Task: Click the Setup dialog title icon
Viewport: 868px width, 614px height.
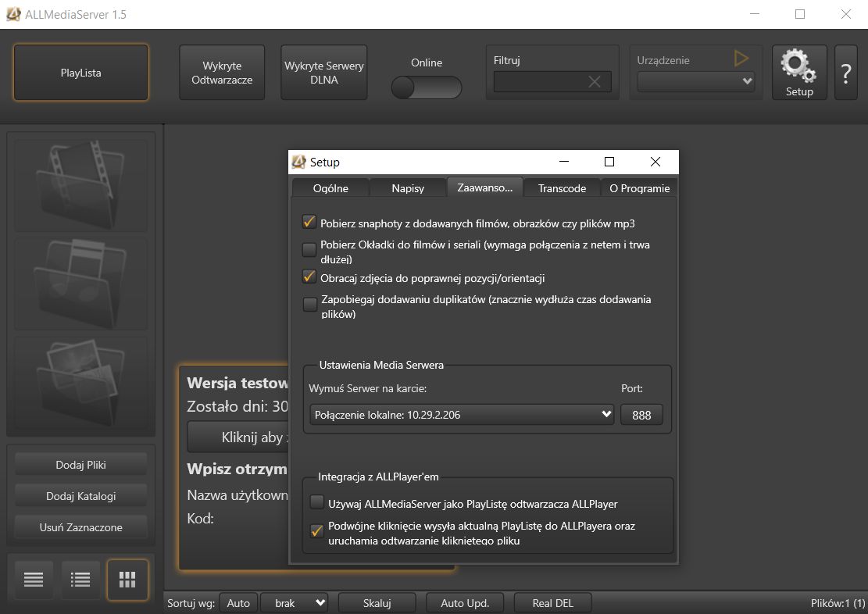Action: [299, 162]
